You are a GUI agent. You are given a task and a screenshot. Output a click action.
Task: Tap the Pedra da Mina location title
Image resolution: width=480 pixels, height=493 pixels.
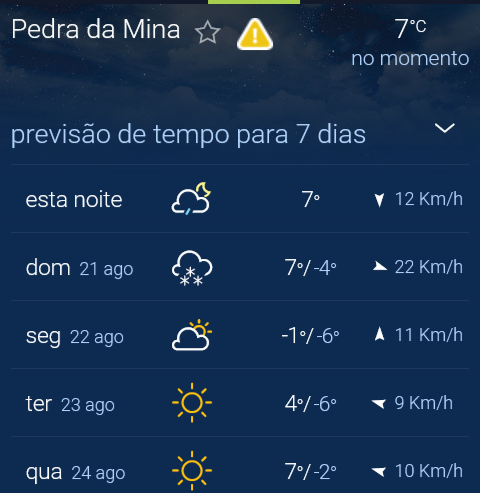point(96,29)
